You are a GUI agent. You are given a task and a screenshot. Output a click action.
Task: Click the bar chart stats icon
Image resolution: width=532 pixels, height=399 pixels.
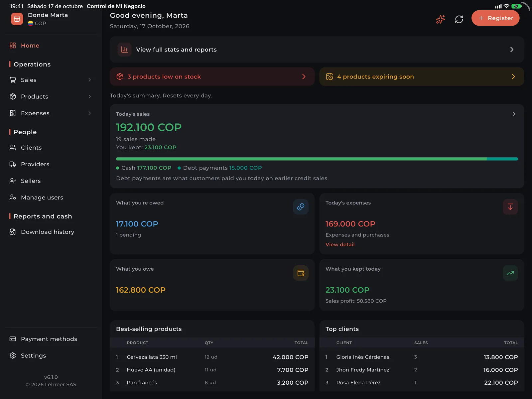point(124,50)
